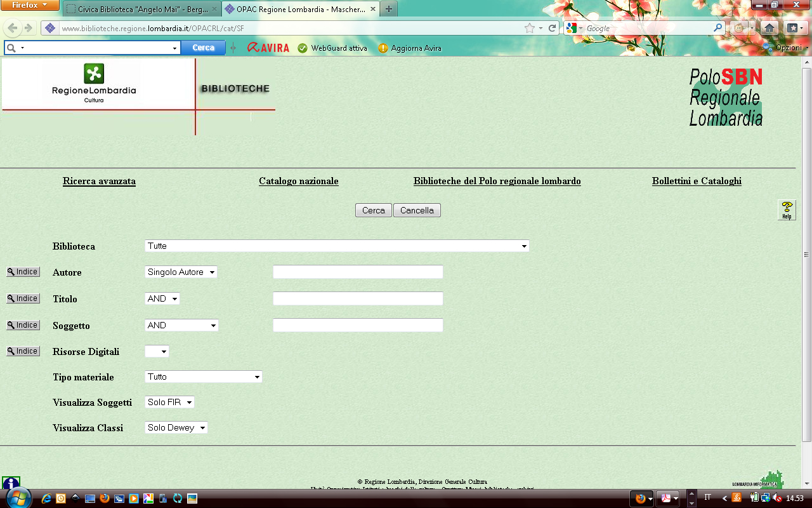Open the browser Home page icon
This screenshot has height=508, width=812.
769,28
